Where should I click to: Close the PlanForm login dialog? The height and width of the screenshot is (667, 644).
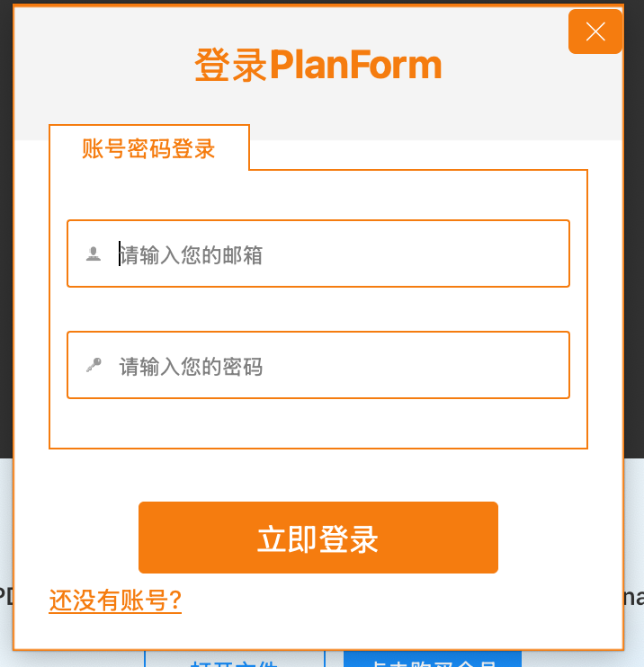pyautogui.click(x=595, y=31)
